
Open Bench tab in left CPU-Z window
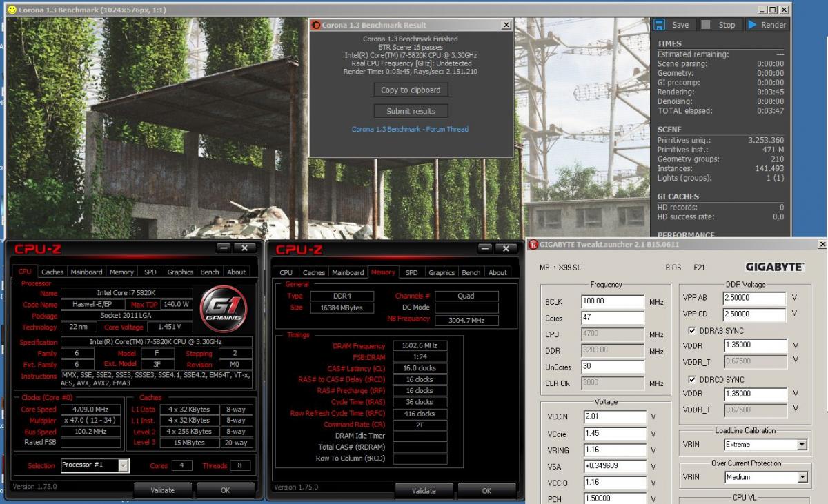coord(210,272)
